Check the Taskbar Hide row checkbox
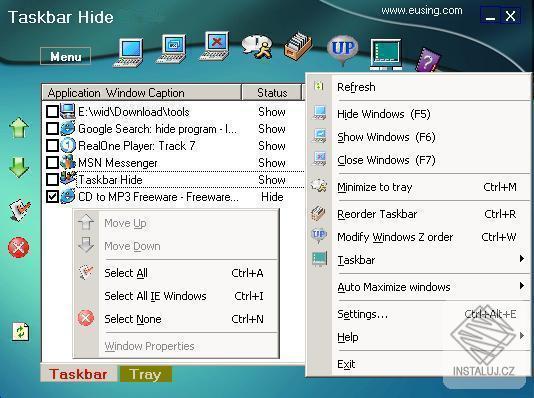This screenshot has width=534, height=398. tap(52, 179)
